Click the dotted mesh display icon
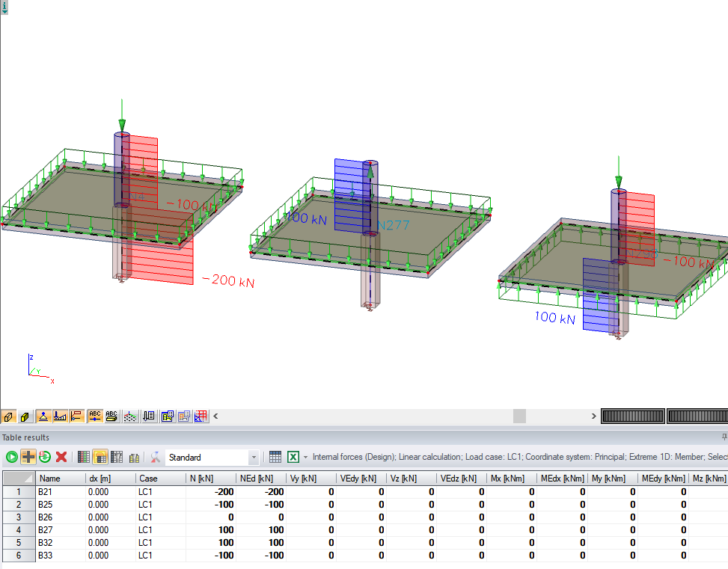Screen dimensions: 728x569 tap(130, 416)
